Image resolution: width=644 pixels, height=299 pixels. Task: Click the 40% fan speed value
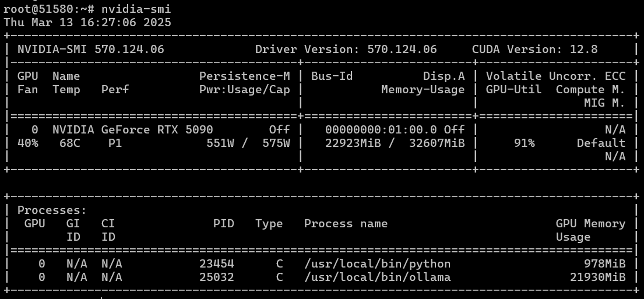tap(28, 143)
